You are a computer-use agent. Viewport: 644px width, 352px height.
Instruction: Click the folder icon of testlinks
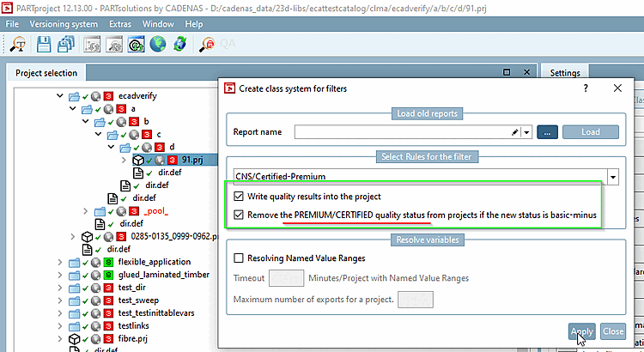(x=74, y=326)
